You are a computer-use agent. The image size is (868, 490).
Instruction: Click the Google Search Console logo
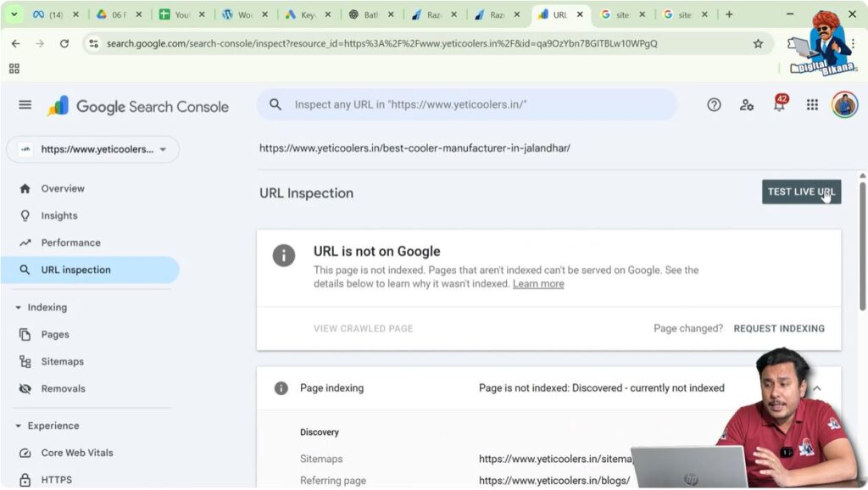tap(138, 106)
